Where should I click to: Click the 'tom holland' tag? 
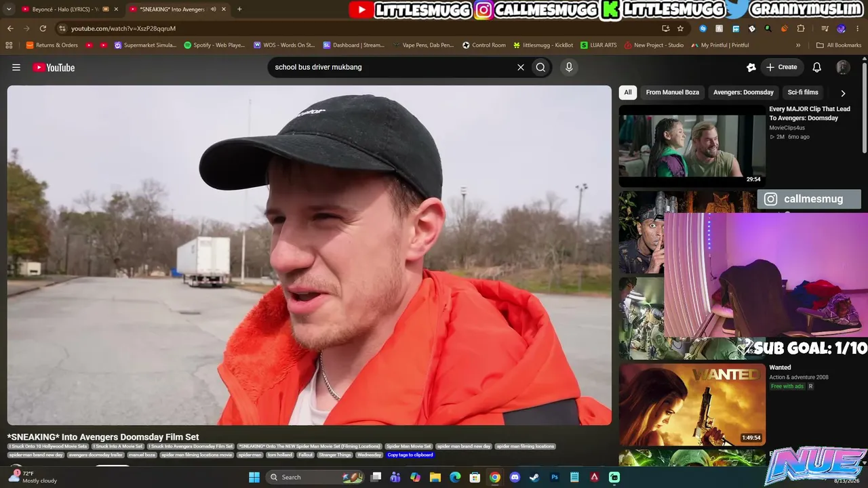280,455
